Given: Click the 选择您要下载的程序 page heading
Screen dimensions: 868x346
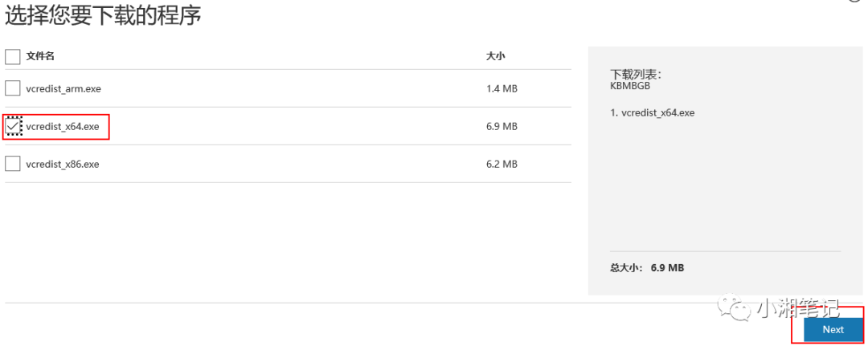Looking at the screenshot, I should pos(103,16).
